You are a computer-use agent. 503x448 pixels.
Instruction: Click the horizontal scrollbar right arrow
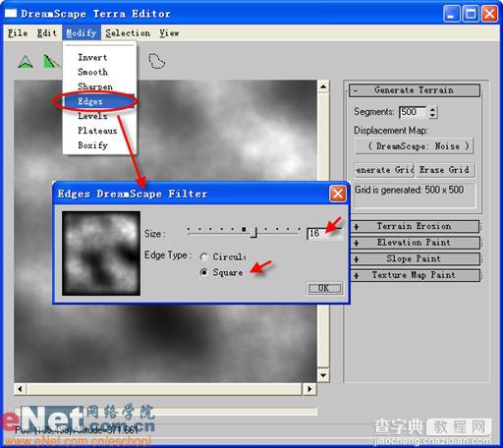pyautogui.click(x=309, y=389)
